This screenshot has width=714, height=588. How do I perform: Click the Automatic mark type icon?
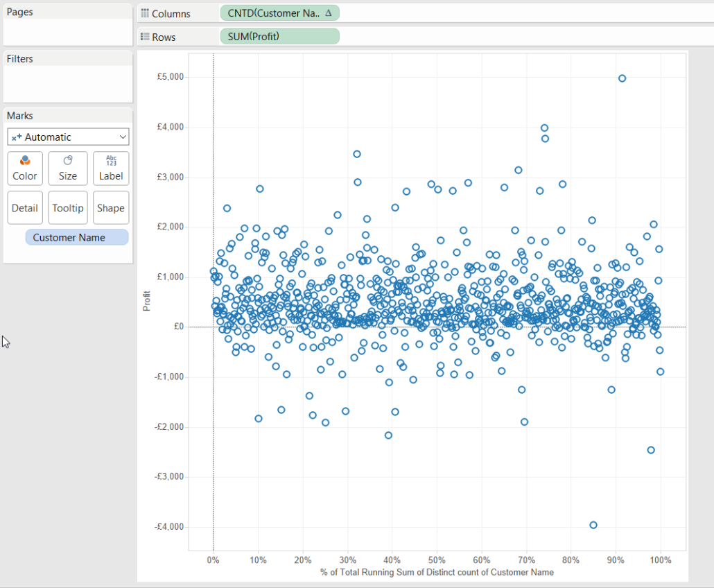pos(17,137)
